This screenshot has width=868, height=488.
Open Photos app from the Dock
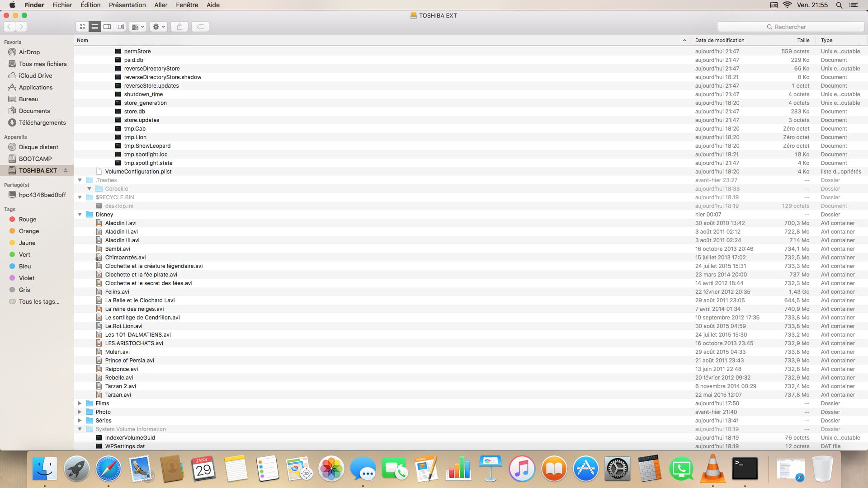(x=331, y=469)
